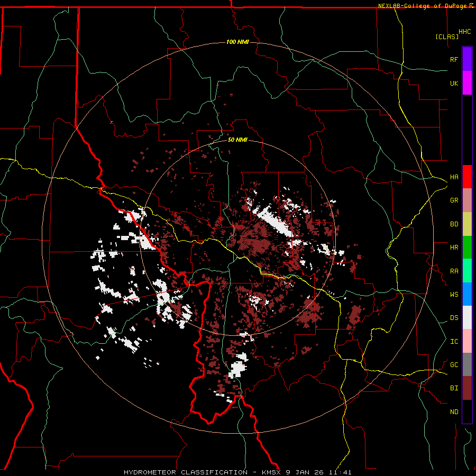Click the red HA color swatch
Image resolution: width=476 pixels, height=476 pixels.
click(467, 177)
